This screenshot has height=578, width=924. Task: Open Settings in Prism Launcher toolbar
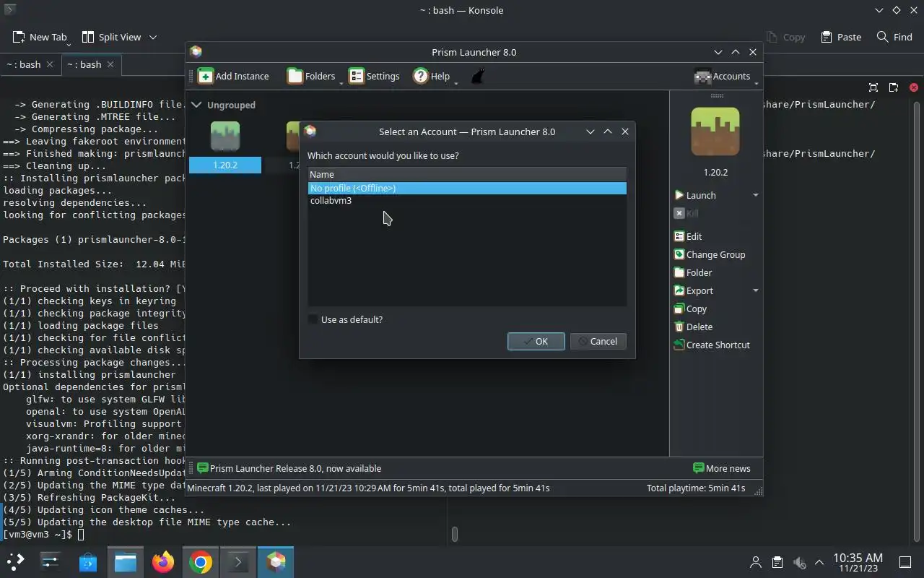pyautogui.click(x=374, y=76)
